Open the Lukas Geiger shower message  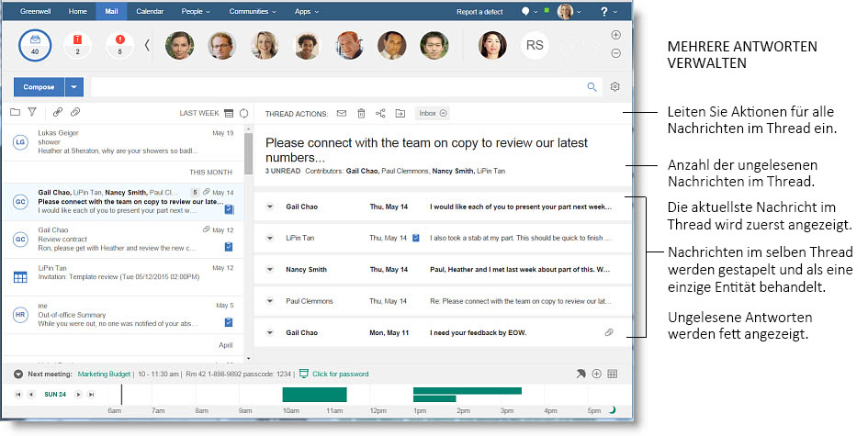(122, 142)
